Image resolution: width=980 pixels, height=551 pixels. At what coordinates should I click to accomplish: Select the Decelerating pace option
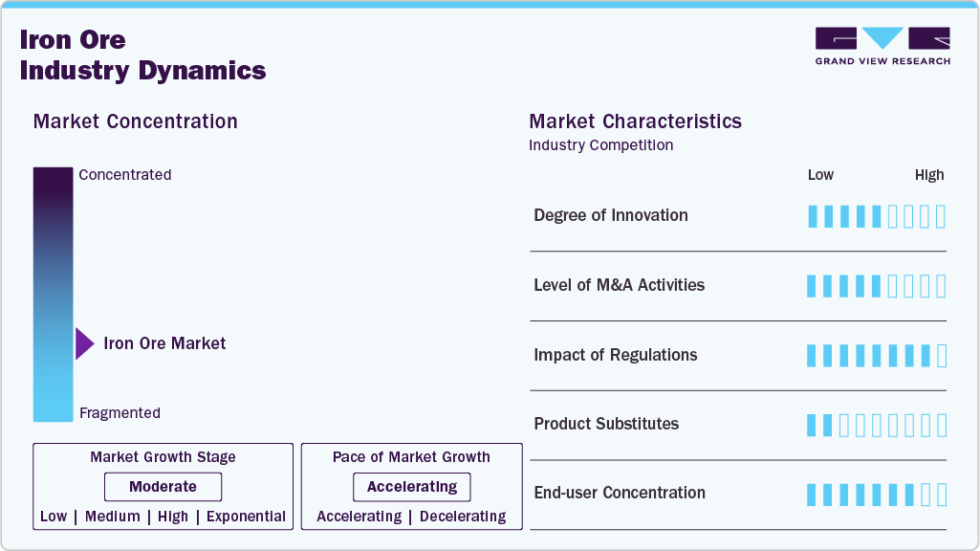tap(463, 517)
